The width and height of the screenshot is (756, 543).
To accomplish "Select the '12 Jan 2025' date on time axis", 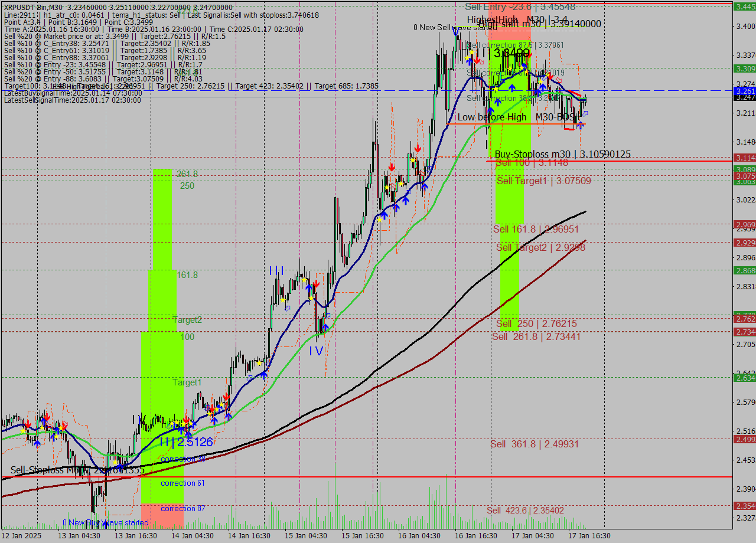I will pyautogui.click(x=22, y=535).
